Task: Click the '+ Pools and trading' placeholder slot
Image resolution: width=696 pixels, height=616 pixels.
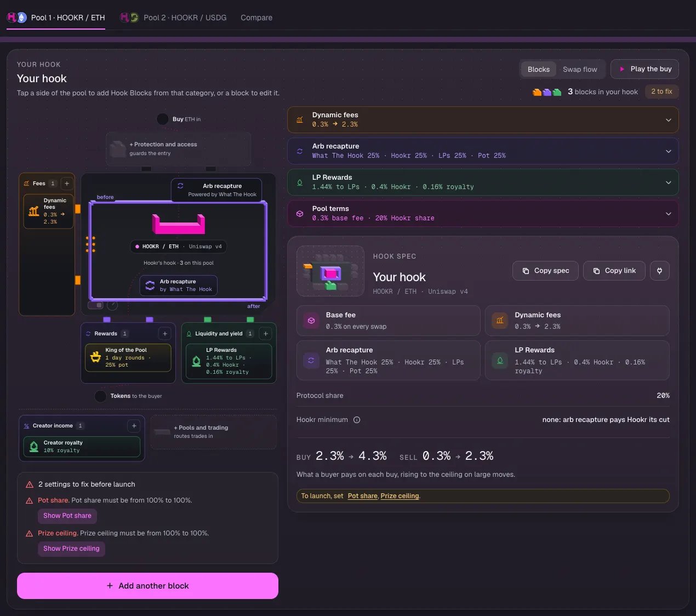Action: point(213,432)
